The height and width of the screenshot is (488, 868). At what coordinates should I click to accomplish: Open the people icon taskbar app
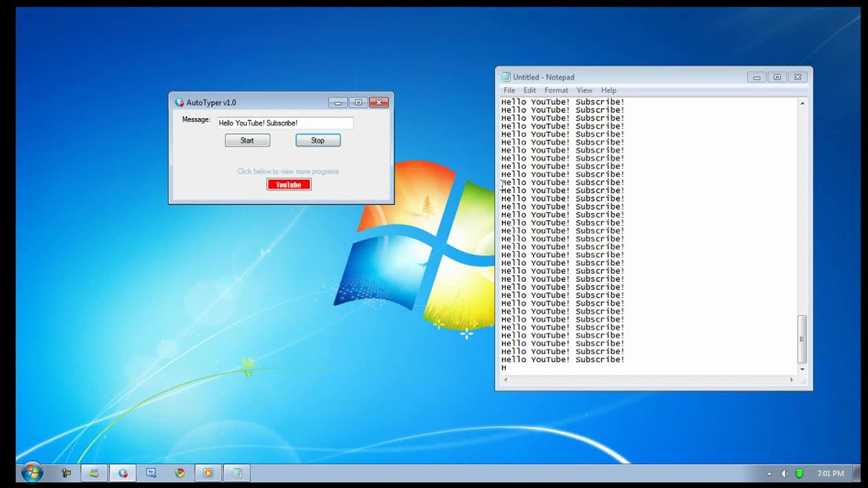pos(94,473)
